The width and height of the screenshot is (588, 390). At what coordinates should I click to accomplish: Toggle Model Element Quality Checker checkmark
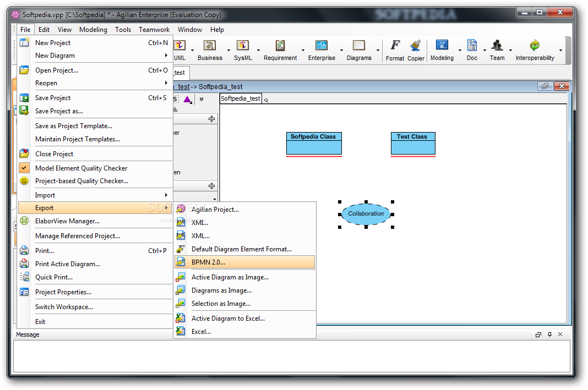[24, 168]
